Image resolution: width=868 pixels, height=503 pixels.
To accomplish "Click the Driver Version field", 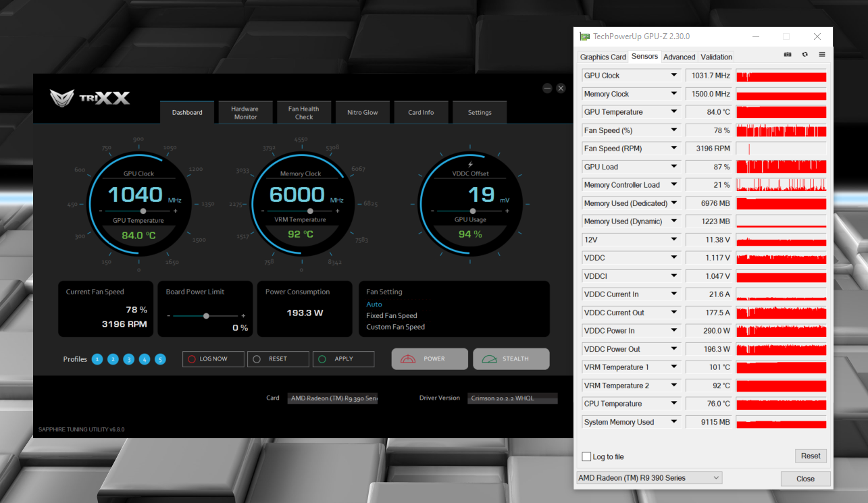I will [x=513, y=398].
